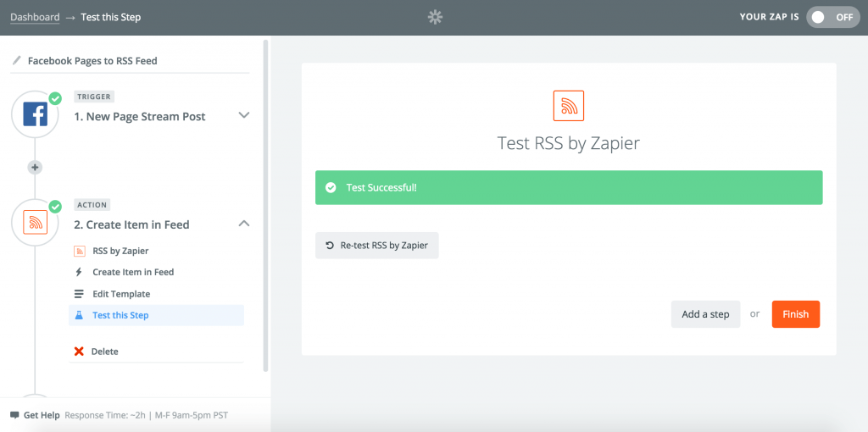Open Test this Step sub-step
This screenshot has height=432, width=868.
coord(120,315)
